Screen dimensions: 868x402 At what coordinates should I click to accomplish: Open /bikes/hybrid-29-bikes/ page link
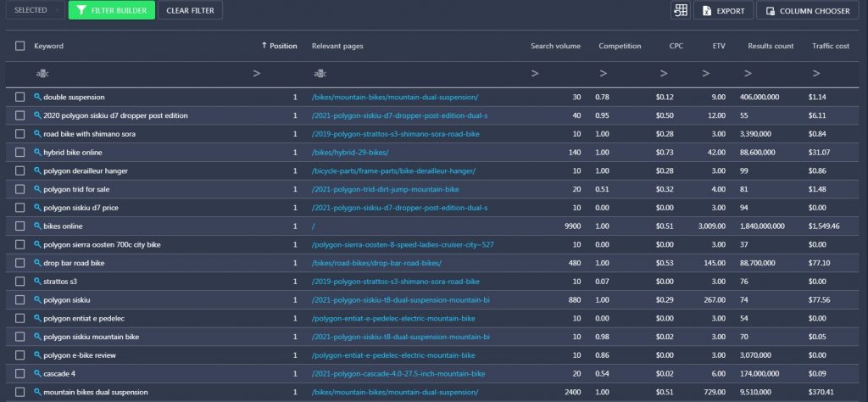tap(350, 153)
